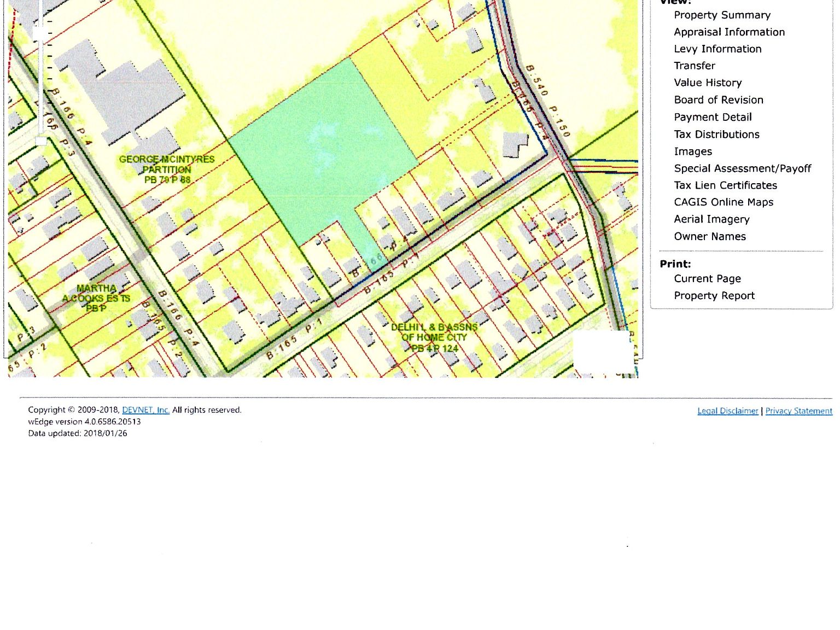This screenshot has width=840, height=630.
Task: Open Appraisal Information
Action: pos(729,32)
